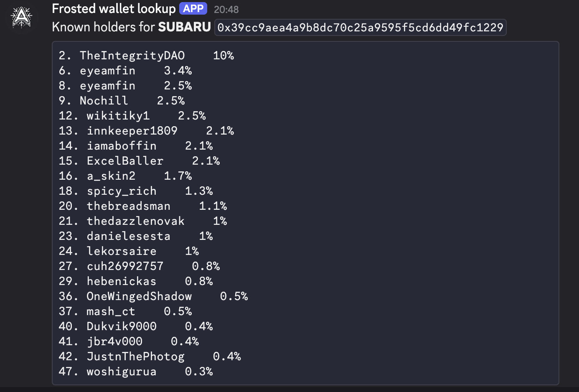The height and width of the screenshot is (392, 579).
Task: Click the TheIntegrityDAO holder entry
Action: point(132,56)
